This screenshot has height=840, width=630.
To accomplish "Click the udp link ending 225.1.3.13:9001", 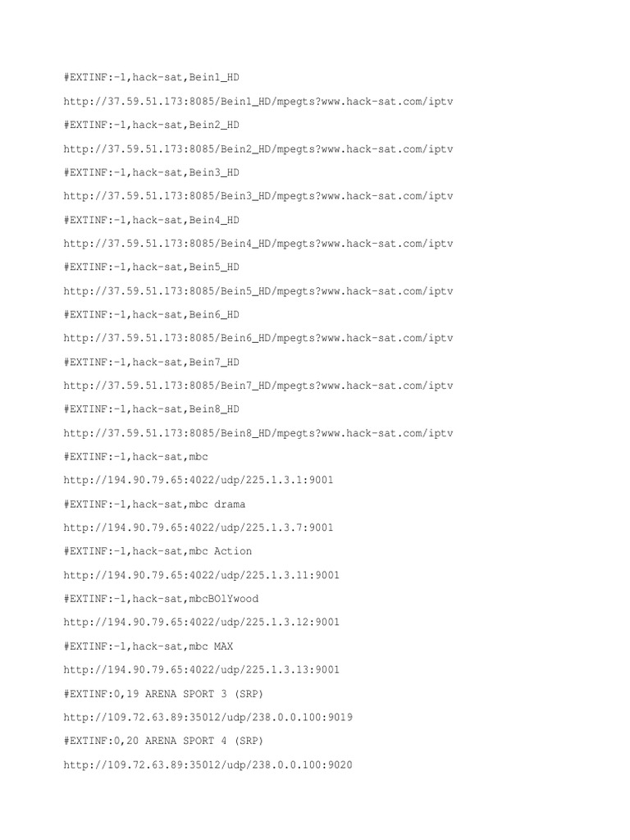I will pos(202,669).
